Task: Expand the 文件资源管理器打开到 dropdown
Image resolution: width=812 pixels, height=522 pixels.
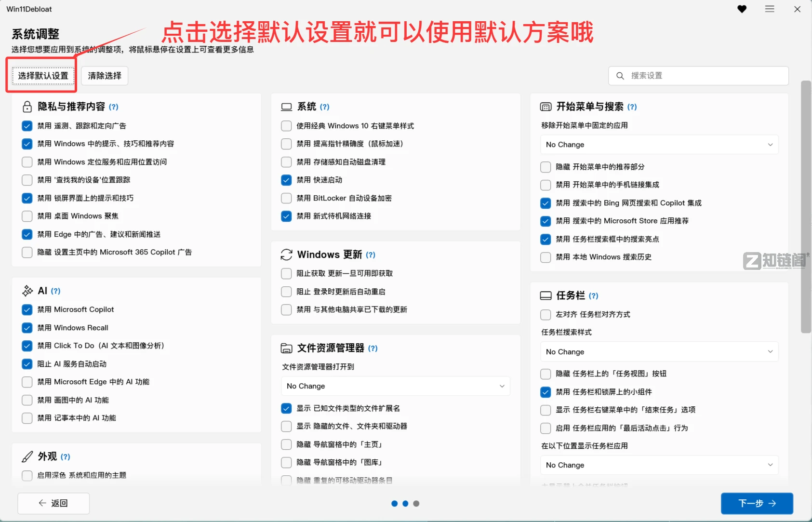Action: point(395,386)
